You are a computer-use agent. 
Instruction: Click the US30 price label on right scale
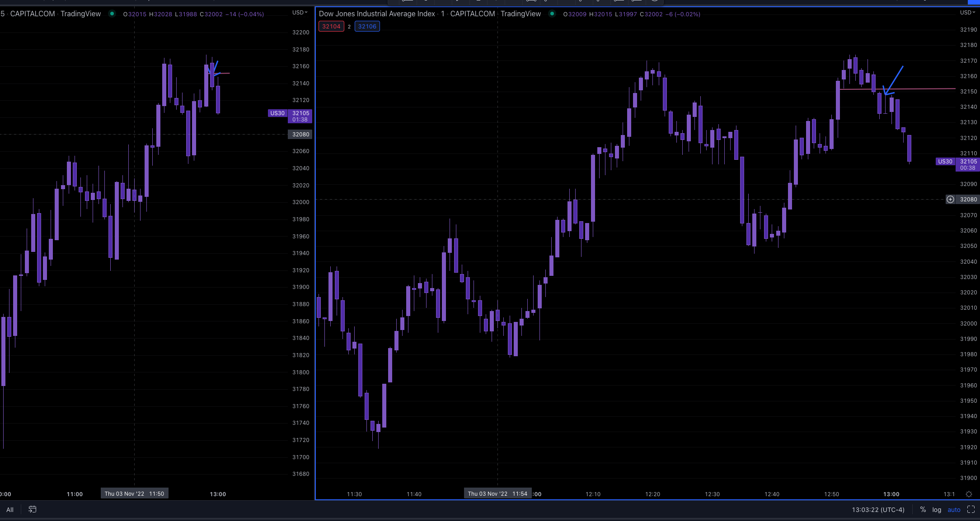coord(945,162)
